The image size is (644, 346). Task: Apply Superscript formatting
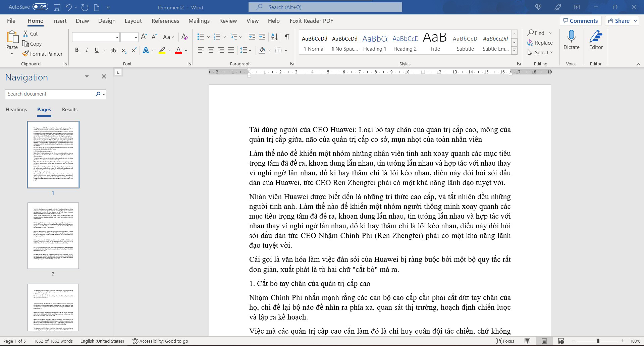(134, 50)
